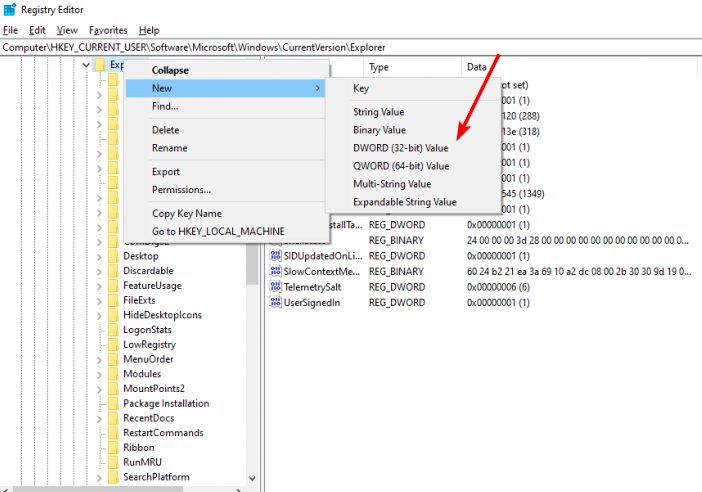The image size is (702, 492).
Task: Click the SlowContextMenu binary value icon
Action: [275, 271]
